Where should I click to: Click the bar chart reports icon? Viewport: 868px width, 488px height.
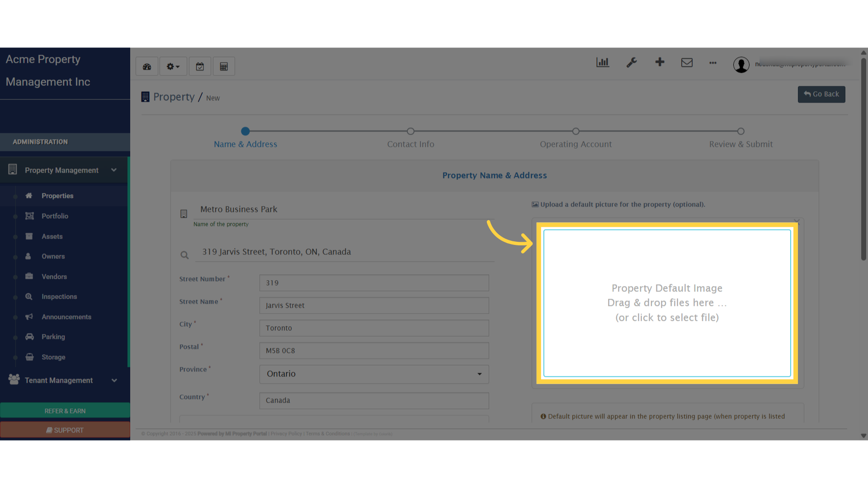coord(603,62)
